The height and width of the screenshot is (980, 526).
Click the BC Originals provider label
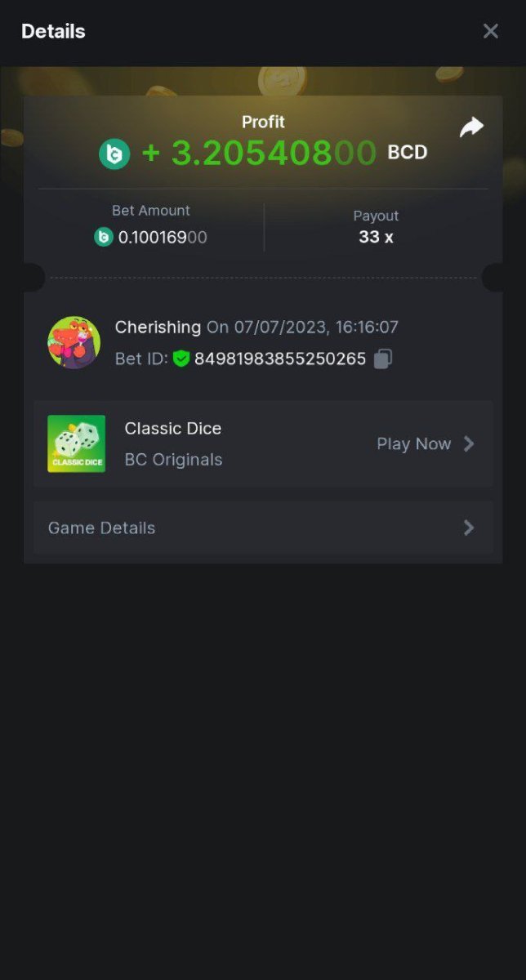[173, 460]
